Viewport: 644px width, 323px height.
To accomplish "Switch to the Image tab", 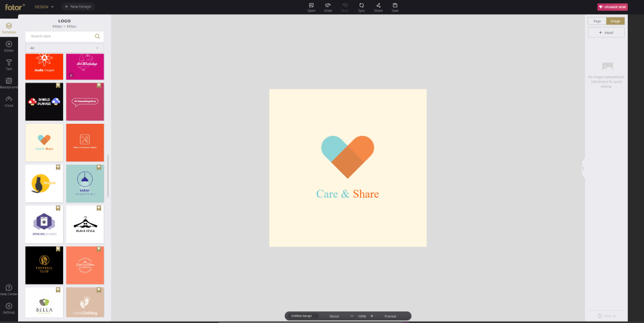I will [x=615, y=21].
